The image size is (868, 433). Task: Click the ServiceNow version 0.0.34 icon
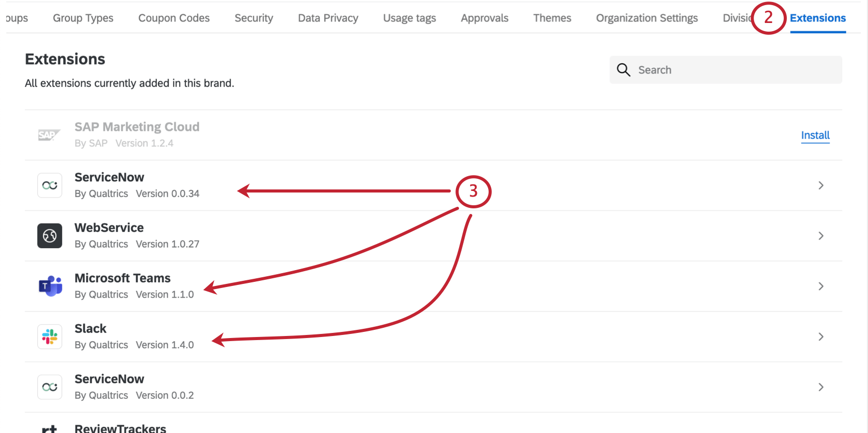50,185
